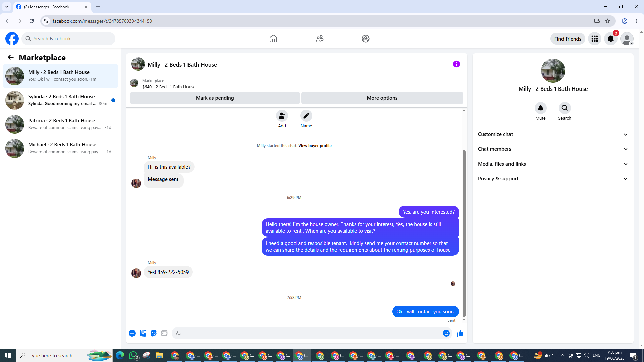Expand Privacy & support section
644x362 pixels.
click(553, 179)
